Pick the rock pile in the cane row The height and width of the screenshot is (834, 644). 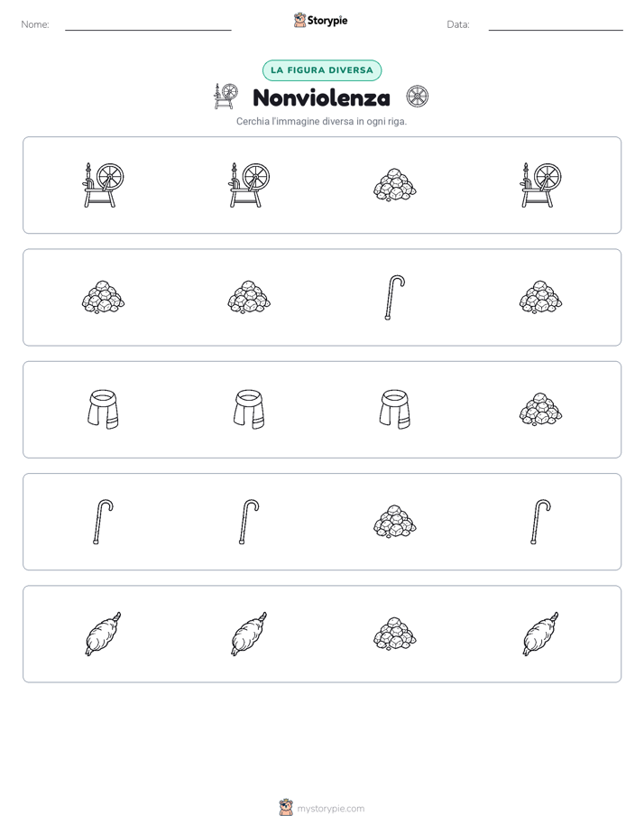coord(395,522)
